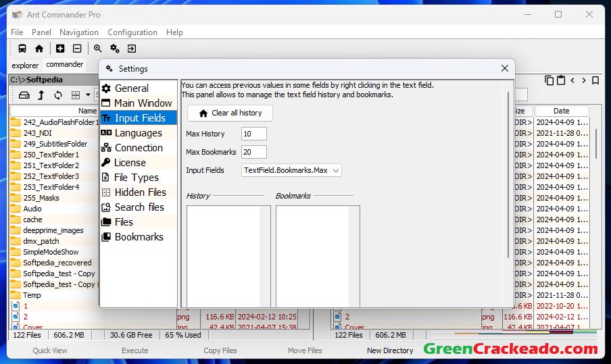
Task: Click the paste clipboard icon in right panel
Action: click(560, 80)
